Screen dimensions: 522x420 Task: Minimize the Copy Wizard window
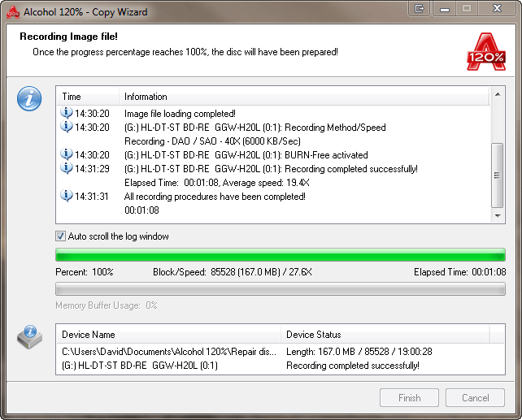(445, 9)
